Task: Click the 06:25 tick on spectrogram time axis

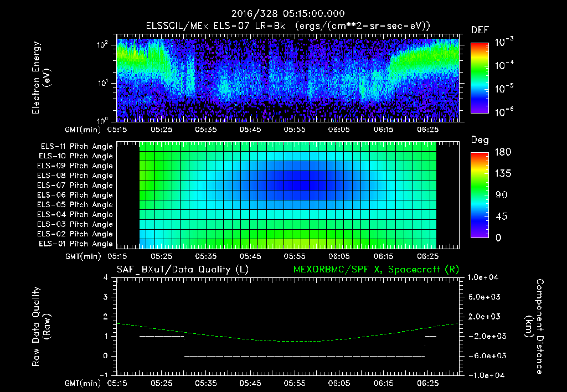Action: [428, 130]
